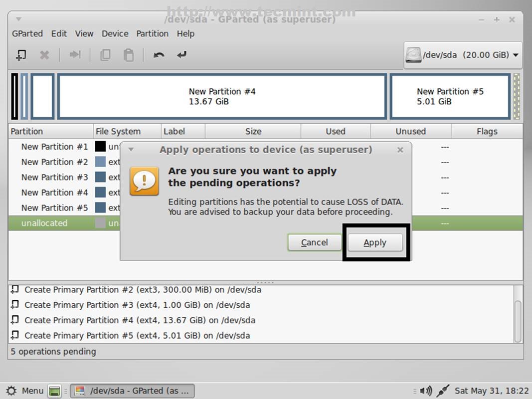The width and height of the screenshot is (532, 399).
Task: Click the Paste partition icon
Action: click(x=128, y=55)
